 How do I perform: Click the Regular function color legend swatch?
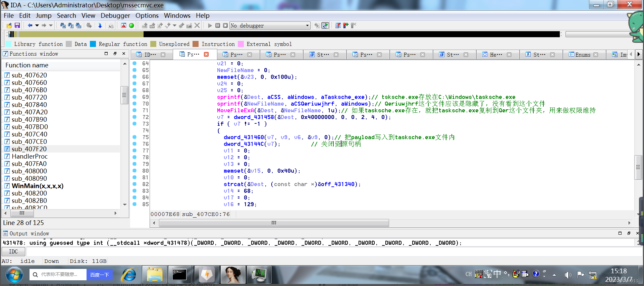tap(93, 44)
